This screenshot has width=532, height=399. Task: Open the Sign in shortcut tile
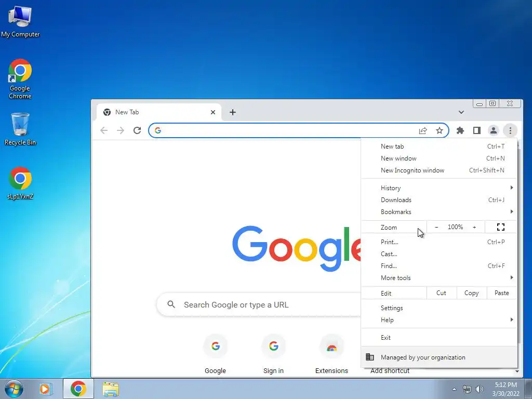[x=273, y=354]
